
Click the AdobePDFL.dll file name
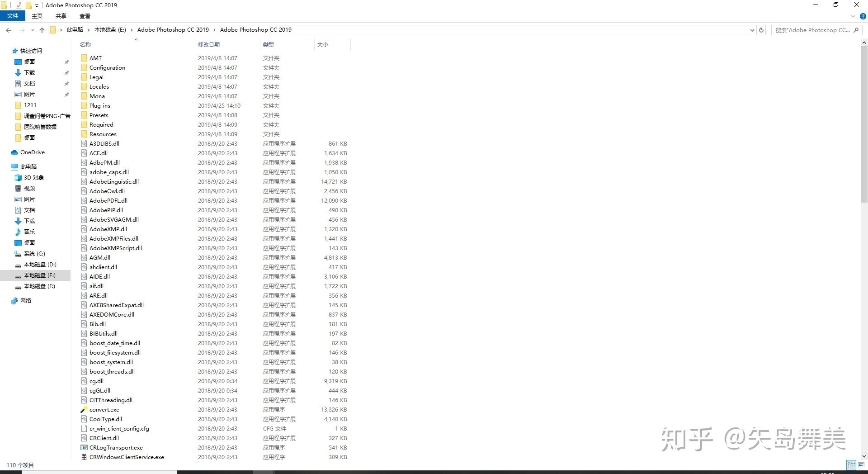(108, 201)
